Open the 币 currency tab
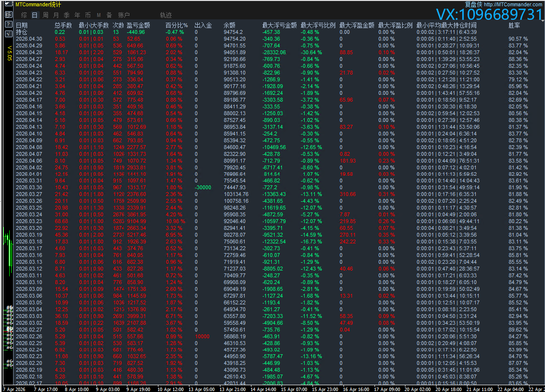This screenshot has height=392, width=545. [88, 15]
